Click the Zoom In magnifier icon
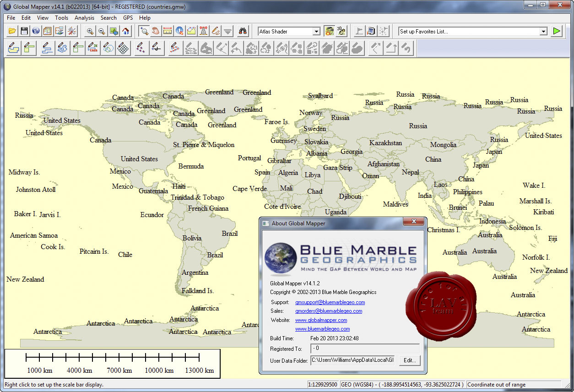Image resolution: width=574 pixels, height=392 pixels. 90,31
